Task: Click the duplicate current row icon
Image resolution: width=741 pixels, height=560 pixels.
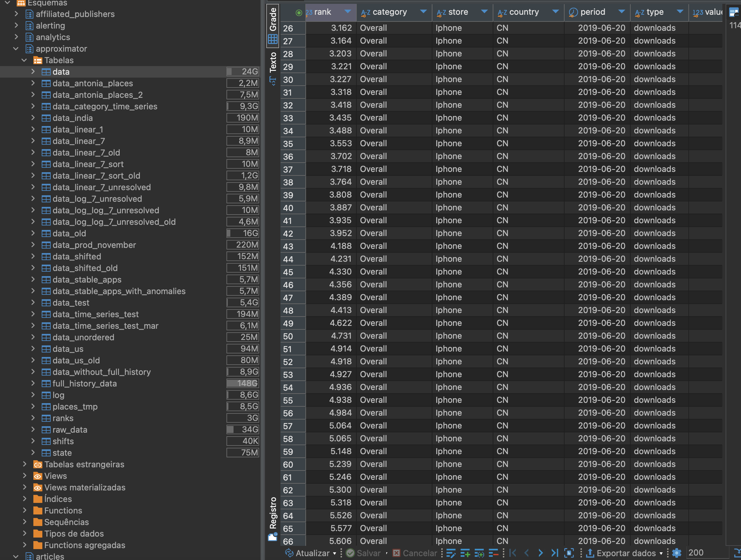Action: pyautogui.click(x=479, y=553)
